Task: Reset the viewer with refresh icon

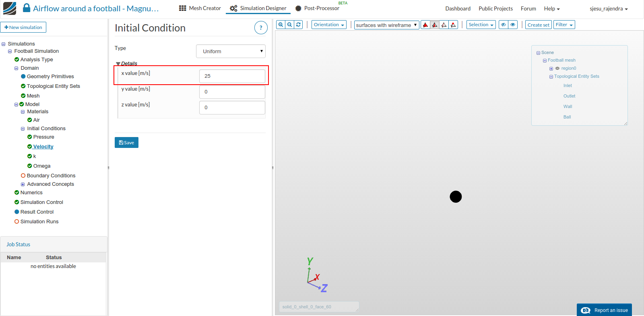Action: coord(298,25)
